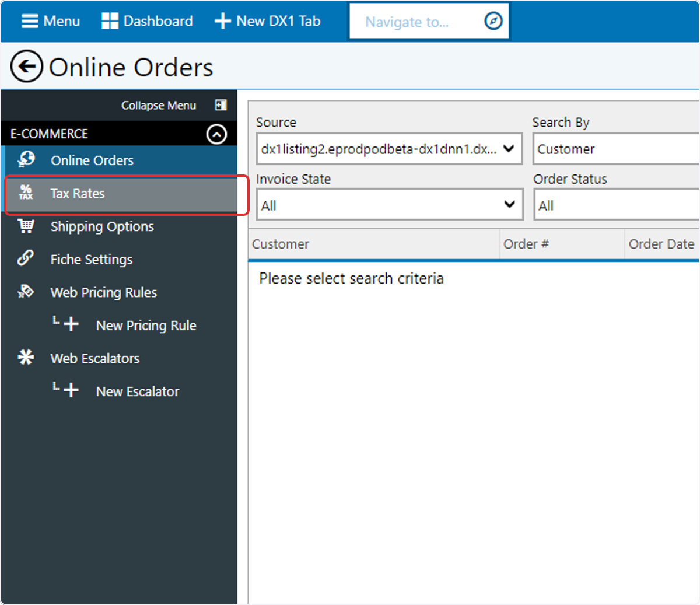
Task: Open New DX1 Tab label
Action: pyautogui.click(x=278, y=21)
